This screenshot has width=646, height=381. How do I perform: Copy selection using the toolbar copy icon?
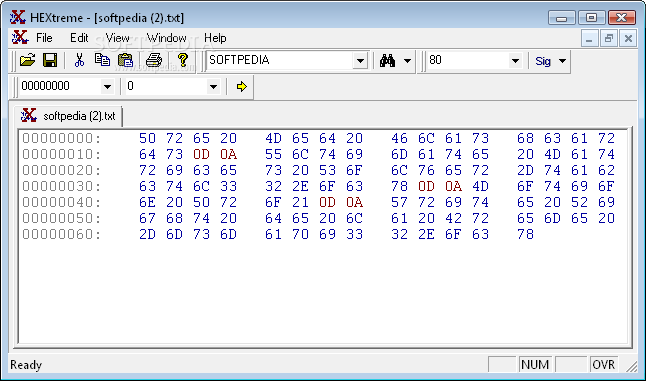102,61
